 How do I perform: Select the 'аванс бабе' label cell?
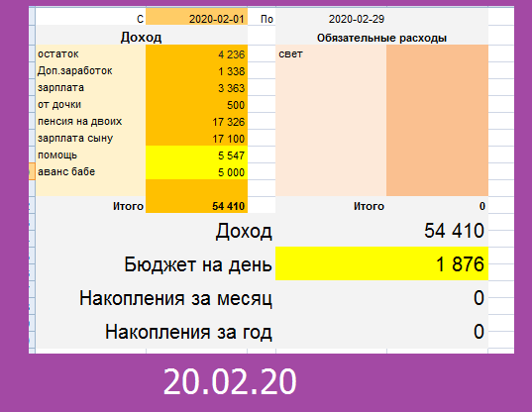point(90,171)
